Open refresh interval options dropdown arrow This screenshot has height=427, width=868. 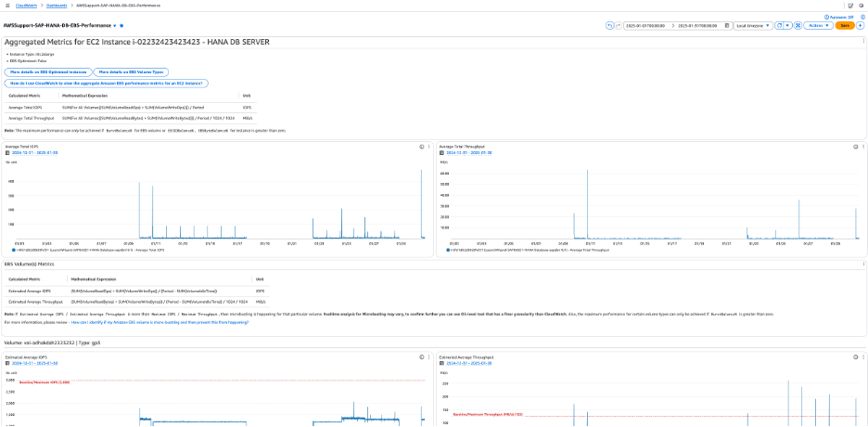point(787,25)
